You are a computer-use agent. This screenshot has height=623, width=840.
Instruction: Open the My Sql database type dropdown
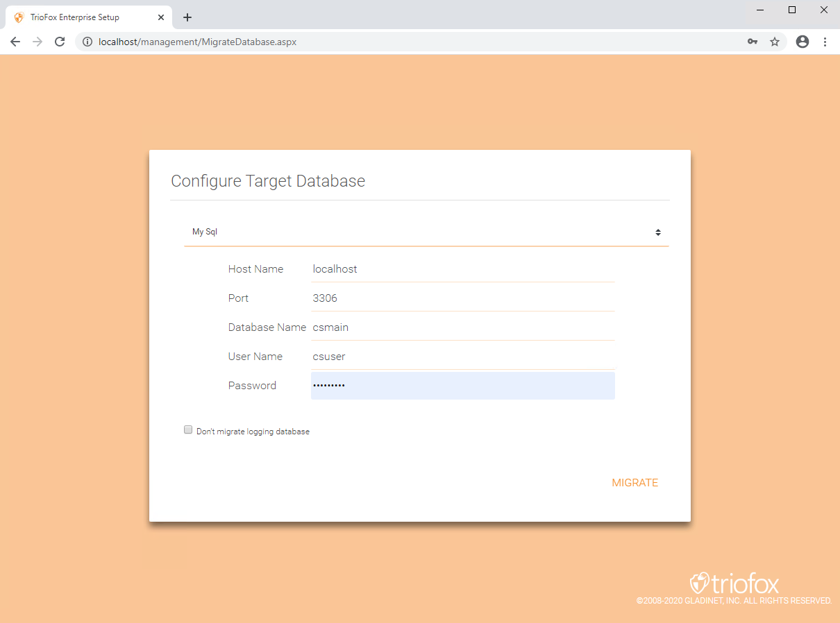click(426, 232)
